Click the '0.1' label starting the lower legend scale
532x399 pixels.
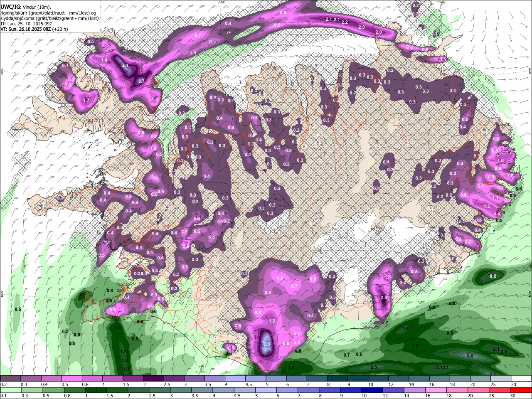(x=3, y=396)
